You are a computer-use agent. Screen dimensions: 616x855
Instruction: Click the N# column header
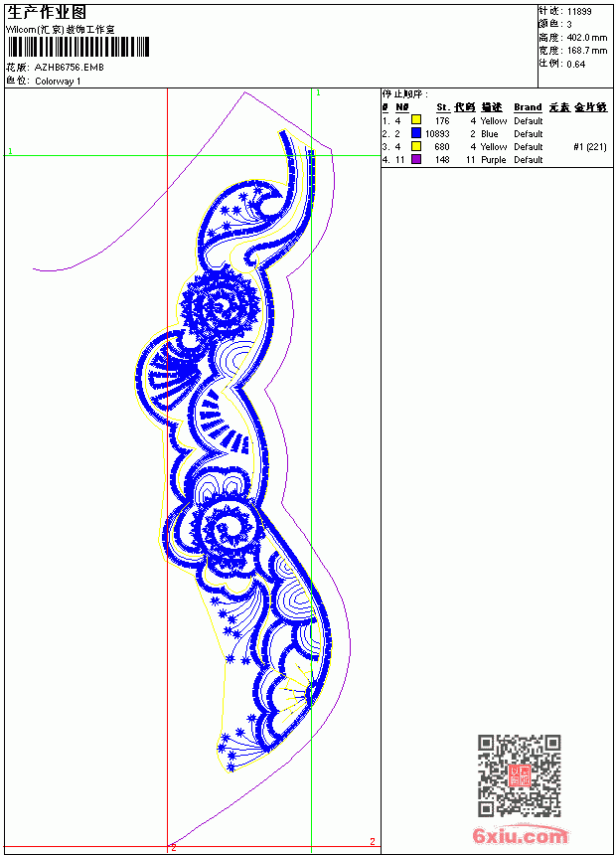[x=401, y=107]
